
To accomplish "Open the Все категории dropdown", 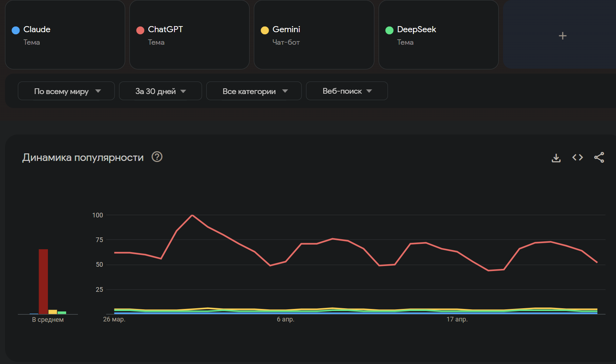I will point(254,91).
